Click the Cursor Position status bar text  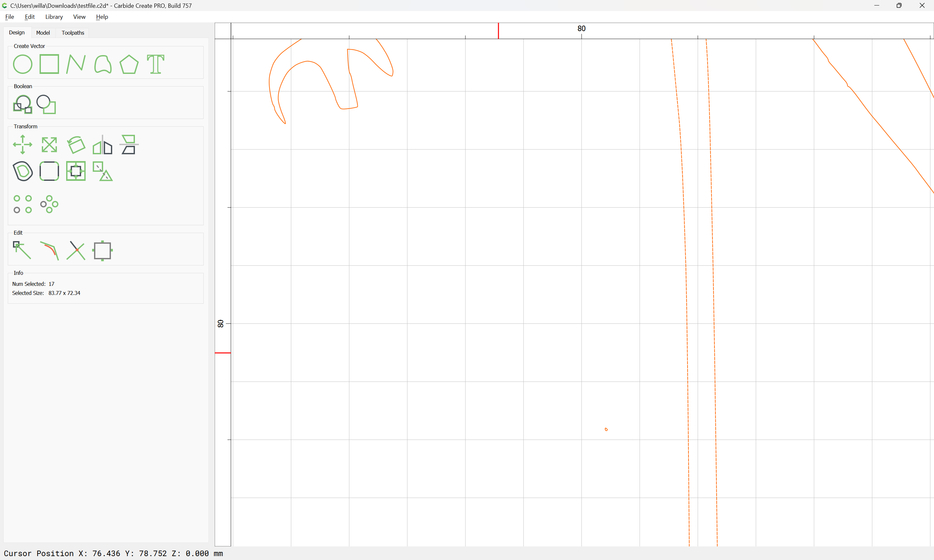tap(113, 553)
